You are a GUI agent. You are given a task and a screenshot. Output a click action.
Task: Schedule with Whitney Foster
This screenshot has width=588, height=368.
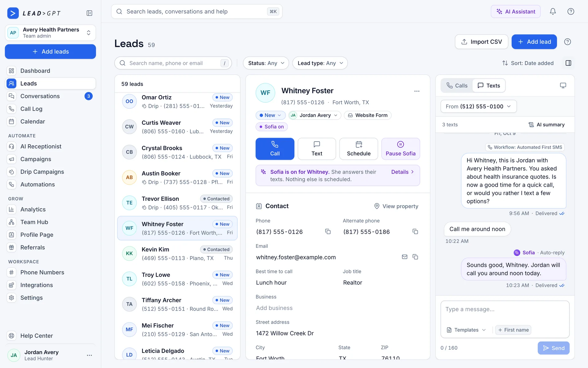pyautogui.click(x=359, y=149)
